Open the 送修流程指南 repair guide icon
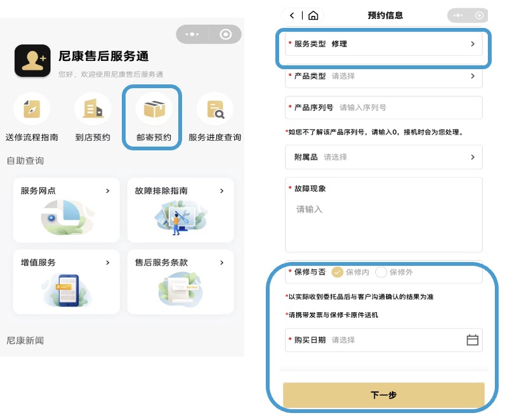Image resolution: width=505 pixels, height=420 pixels. (32, 110)
